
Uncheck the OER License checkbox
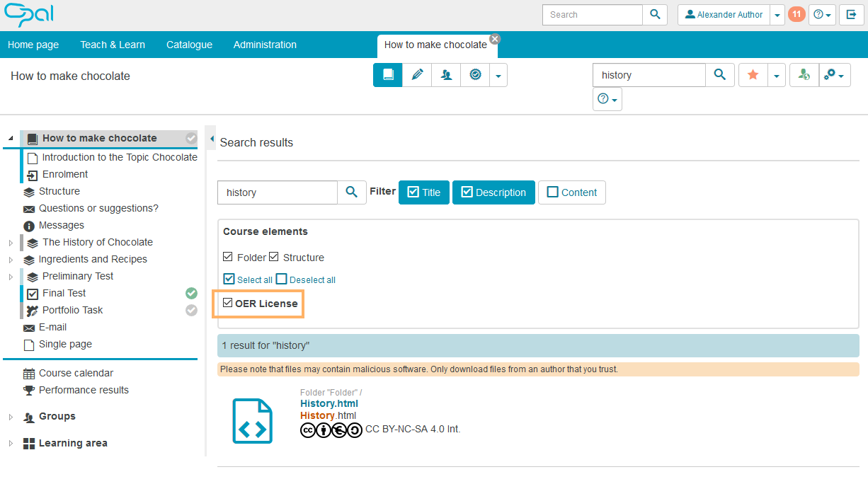[x=227, y=303]
